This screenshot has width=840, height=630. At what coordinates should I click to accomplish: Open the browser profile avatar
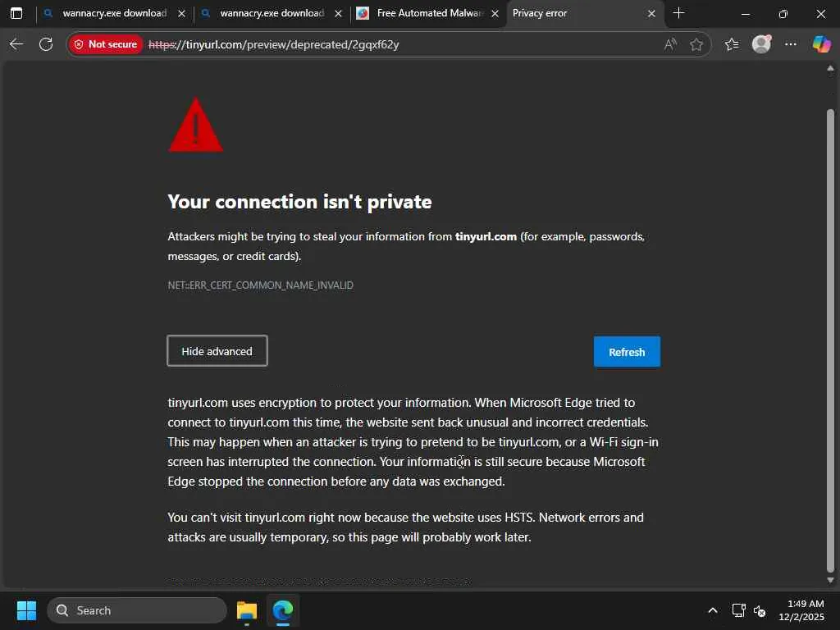pos(761,44)
